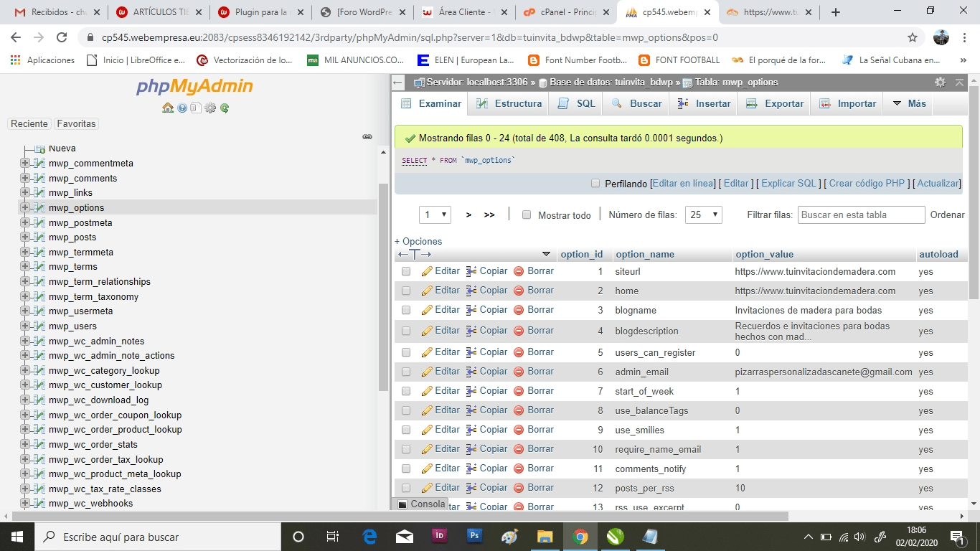Image resolution: width=980 pixels, height=551 pixels.
Task: Open Photoshop from the taskbar
Action: click(474, 536)
